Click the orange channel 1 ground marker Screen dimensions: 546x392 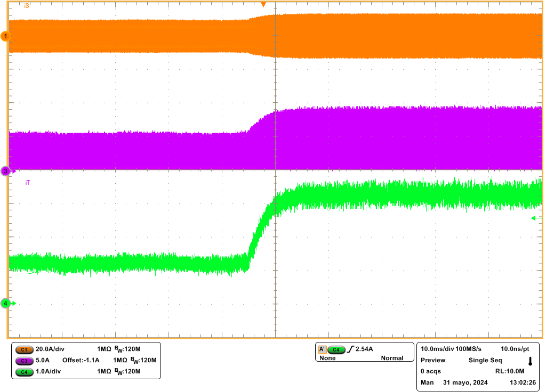tap(6, 36)
